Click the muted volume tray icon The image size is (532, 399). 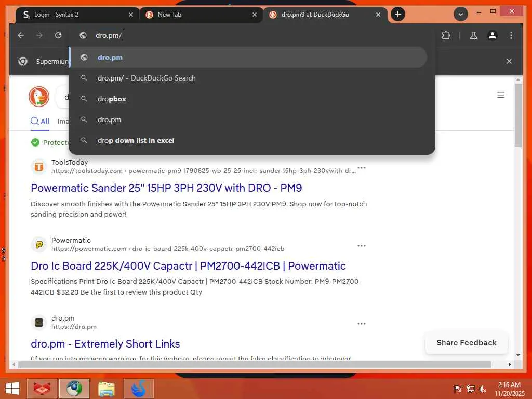tap(483, 389)
